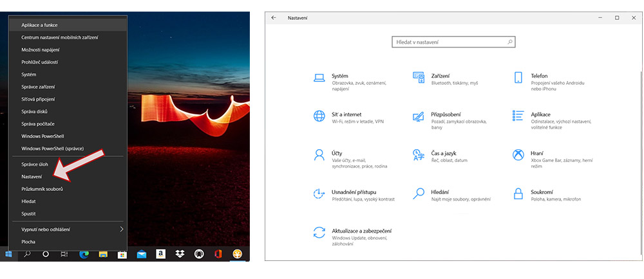Viewport: 644px width, 279px height.
Task: Click the Windows Start button
Action: (x=8, y=254)
